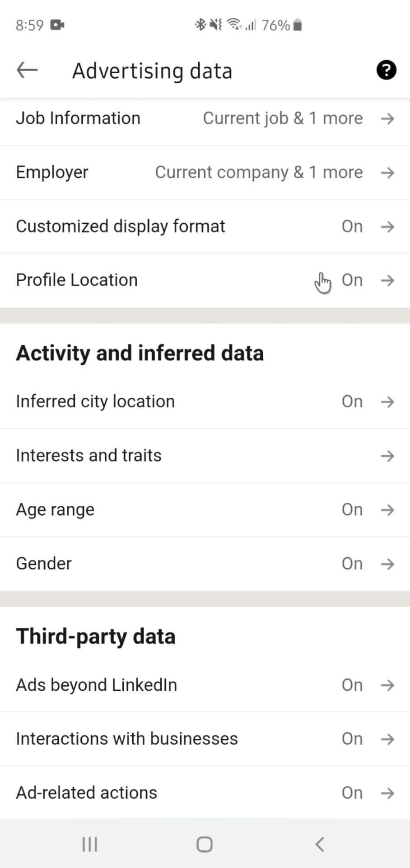Tap the back arrow in header
This screenshot has height=868, width=410.
[27, 71]
